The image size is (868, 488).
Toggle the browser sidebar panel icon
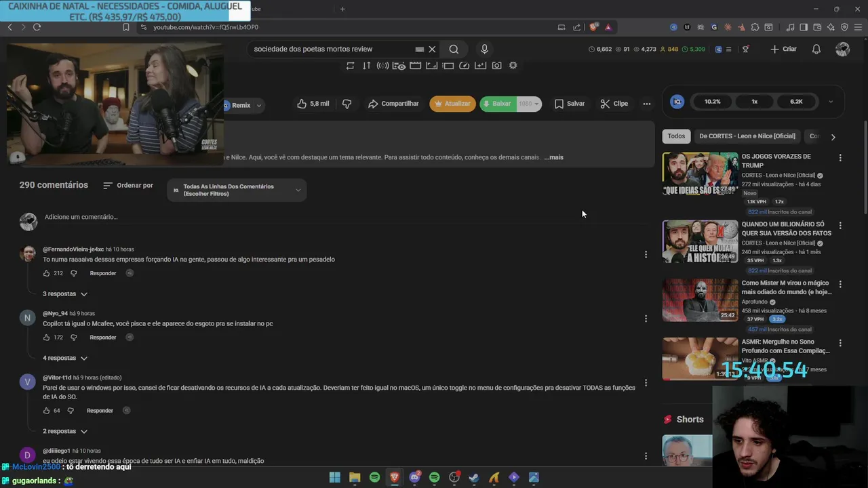click(804, 27)
